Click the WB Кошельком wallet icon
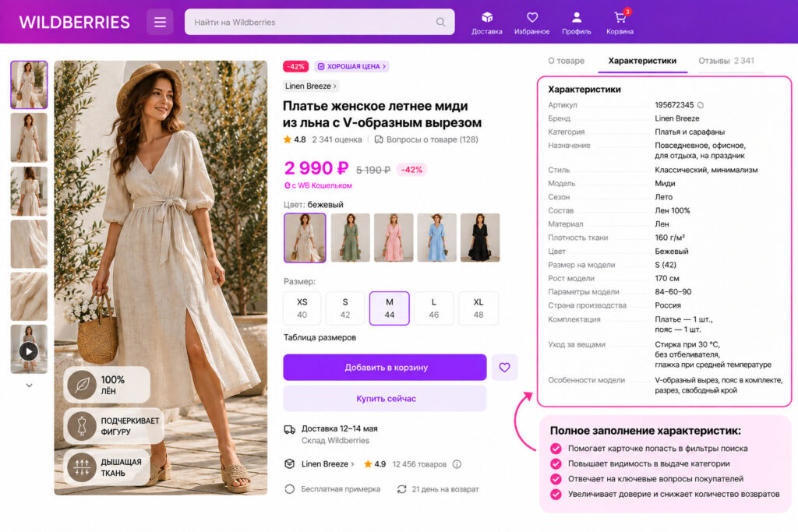Screen dimensions: 798x532 pos(288,185)
